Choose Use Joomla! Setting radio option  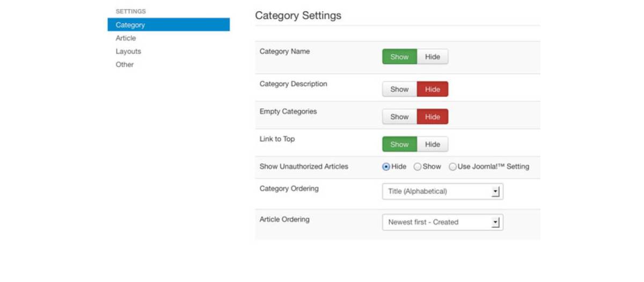452,167
